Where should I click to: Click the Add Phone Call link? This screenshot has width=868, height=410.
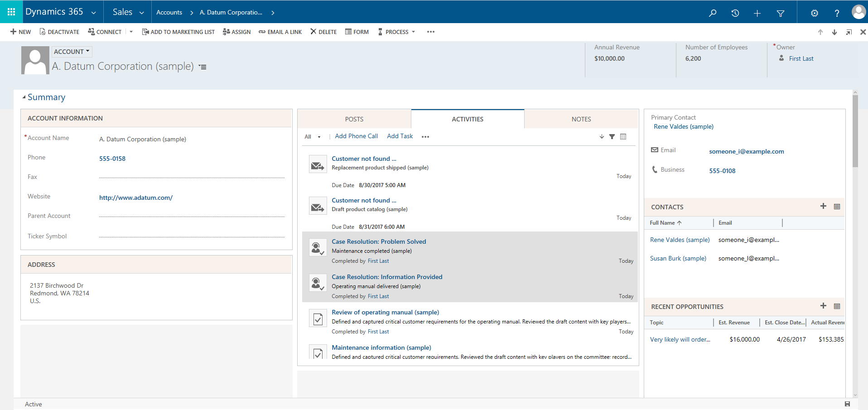tap(356, 136)
